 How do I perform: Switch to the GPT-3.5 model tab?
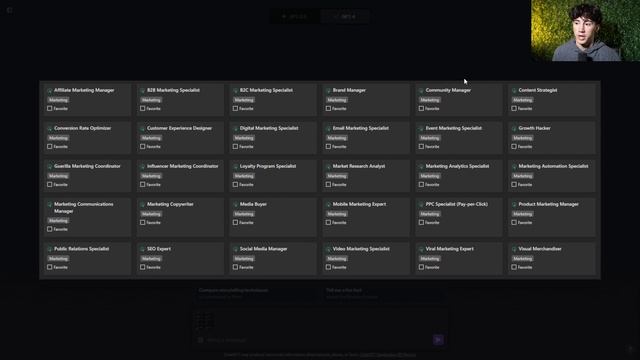pyautogui.click(x=295, y=17)
